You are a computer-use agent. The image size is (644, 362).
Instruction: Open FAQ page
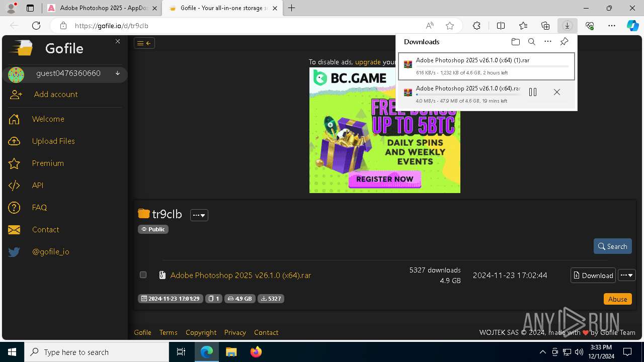tap(28, 208)
